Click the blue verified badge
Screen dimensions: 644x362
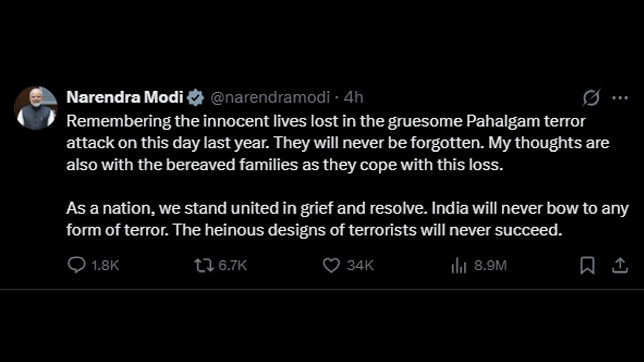point(195,98)
